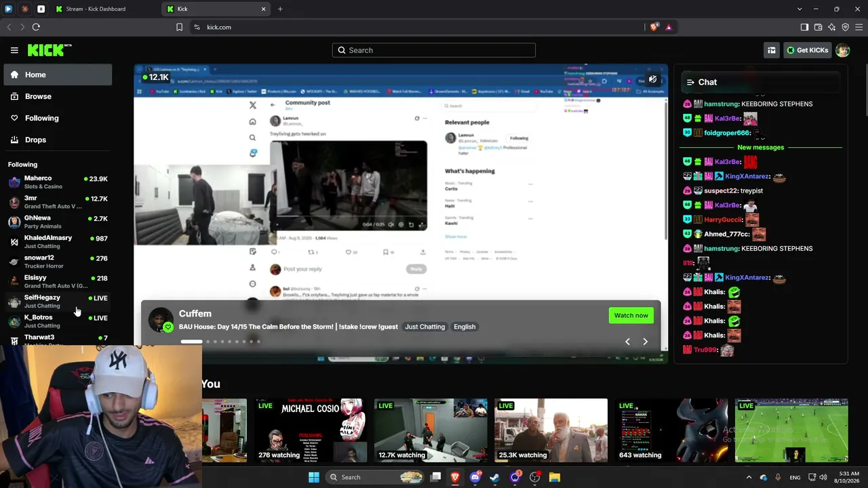
Task: Open Cuffem's avatar on the featured banner
Action: click(161, 320)
